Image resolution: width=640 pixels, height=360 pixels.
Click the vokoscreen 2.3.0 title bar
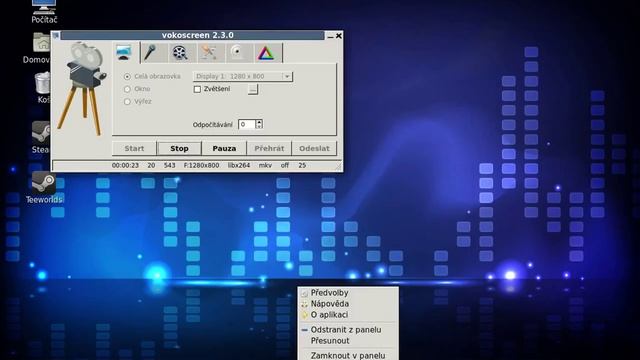[193, 35]
